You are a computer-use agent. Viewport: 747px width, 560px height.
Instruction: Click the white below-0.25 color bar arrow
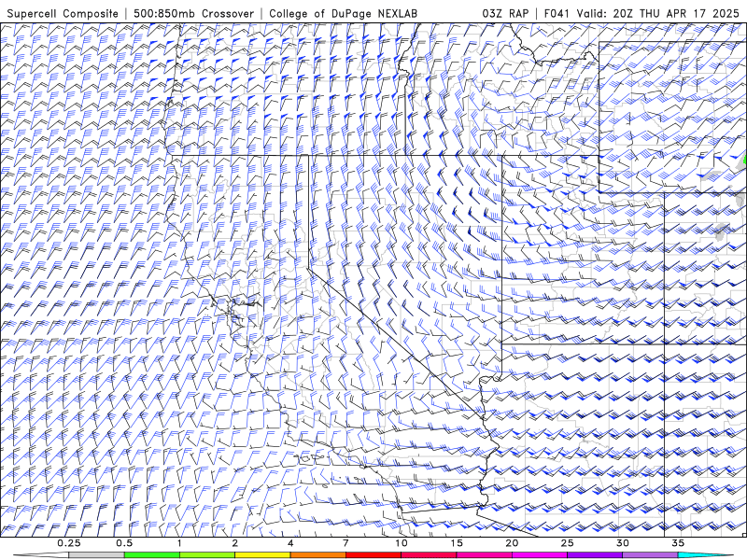41,555
